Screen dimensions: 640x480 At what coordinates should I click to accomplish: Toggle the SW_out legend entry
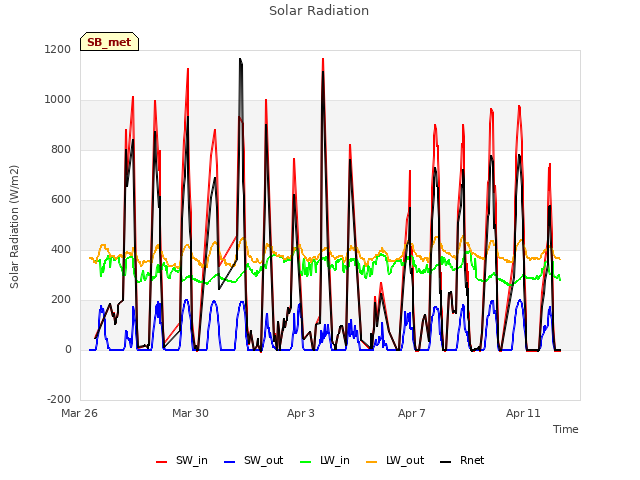coord(253,461)
